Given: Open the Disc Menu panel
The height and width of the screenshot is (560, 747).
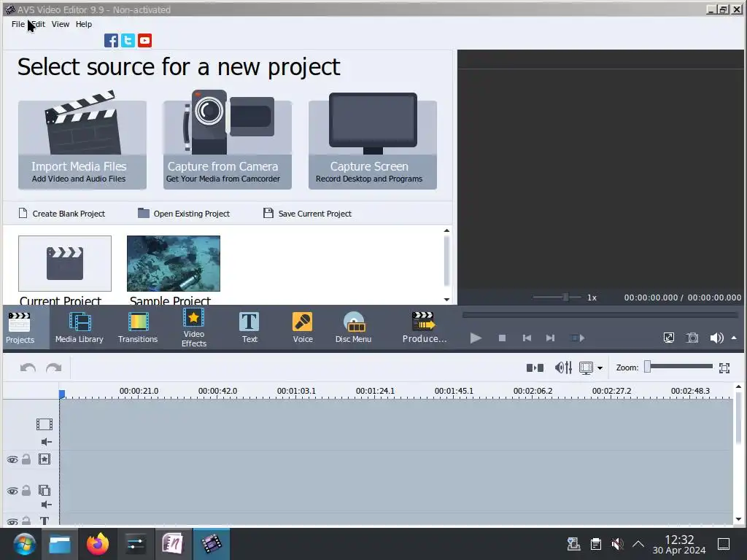Looking at the screenshot, I should pyautogui.click(x=353, y=327).
